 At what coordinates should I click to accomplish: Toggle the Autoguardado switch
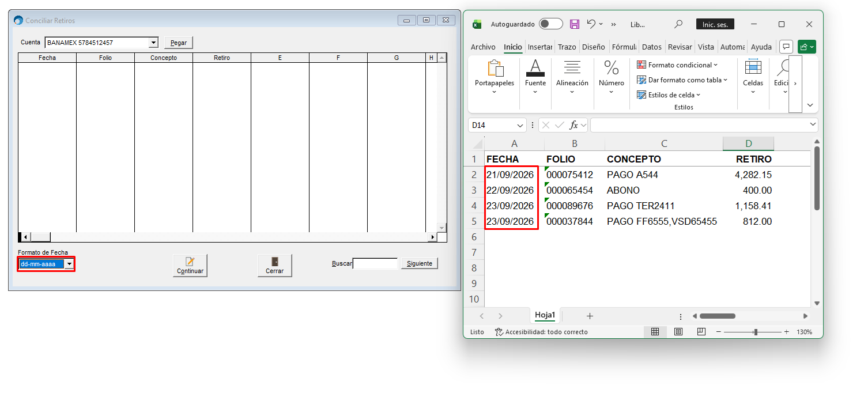[551, 24]
